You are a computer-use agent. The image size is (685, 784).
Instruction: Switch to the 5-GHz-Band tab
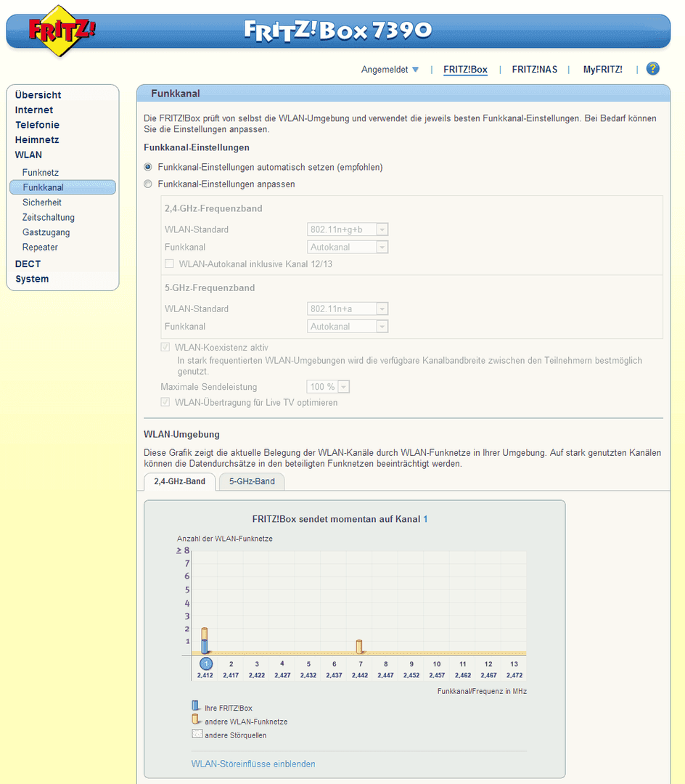(x=252, y=481)
